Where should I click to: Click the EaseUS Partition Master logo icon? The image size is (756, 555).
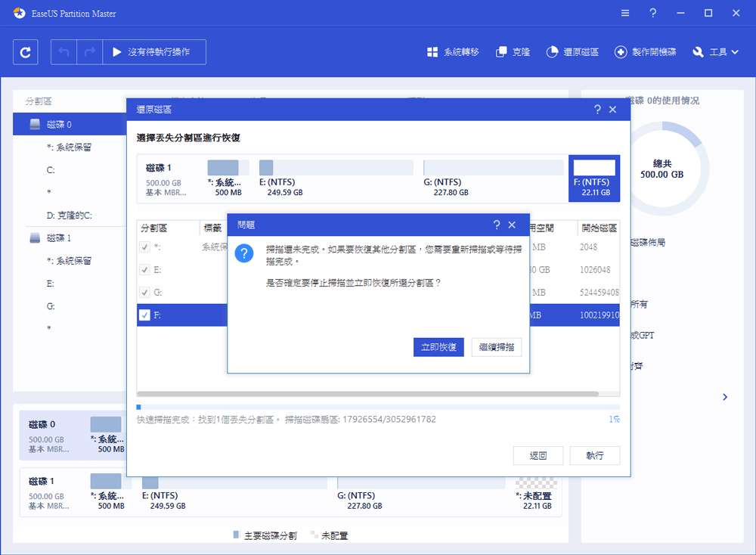pos(20,13)
